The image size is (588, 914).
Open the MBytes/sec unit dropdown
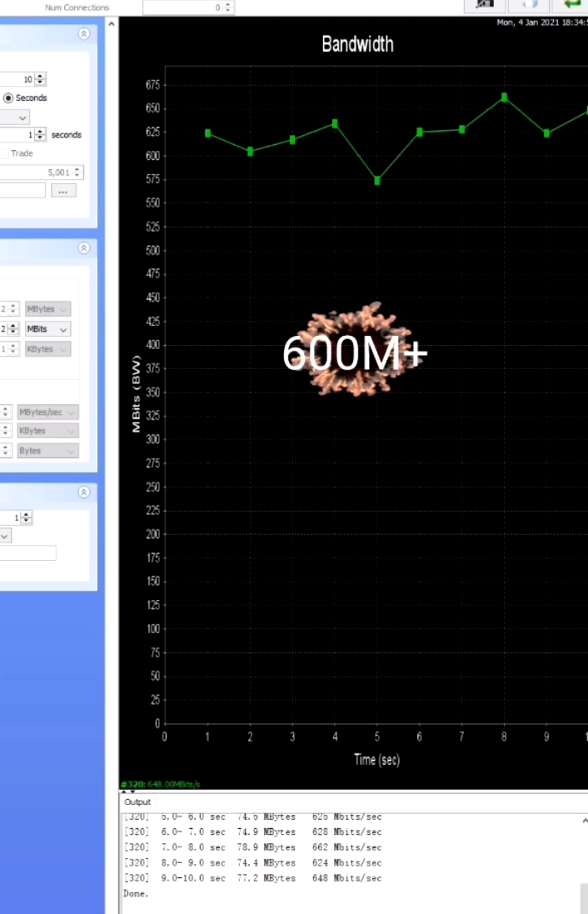[x=47, y=412]
